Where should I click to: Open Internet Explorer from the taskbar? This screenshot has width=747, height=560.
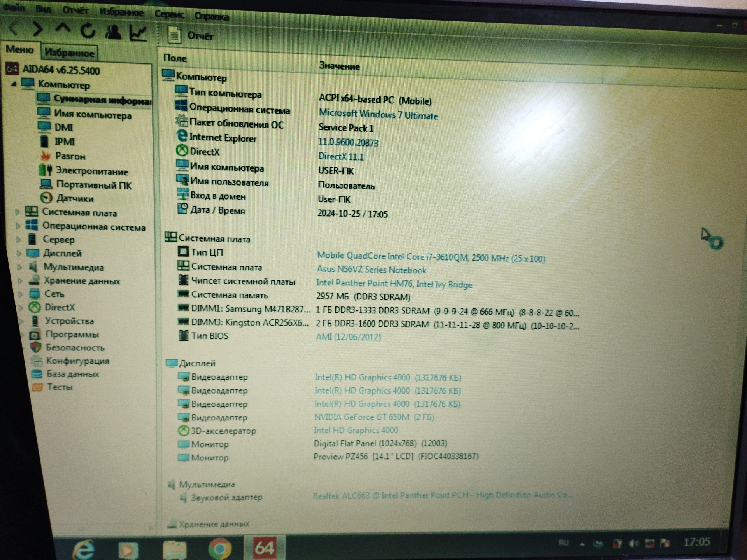coord(84,549)
